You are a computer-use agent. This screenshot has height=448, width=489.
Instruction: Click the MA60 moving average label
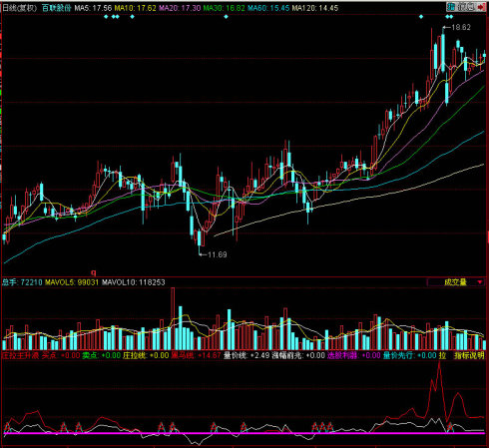268,8
